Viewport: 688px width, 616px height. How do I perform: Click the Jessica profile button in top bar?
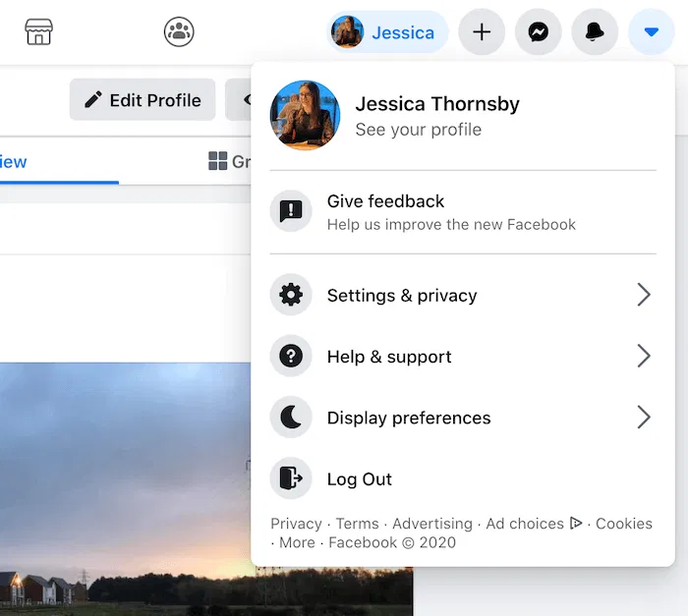387,32
